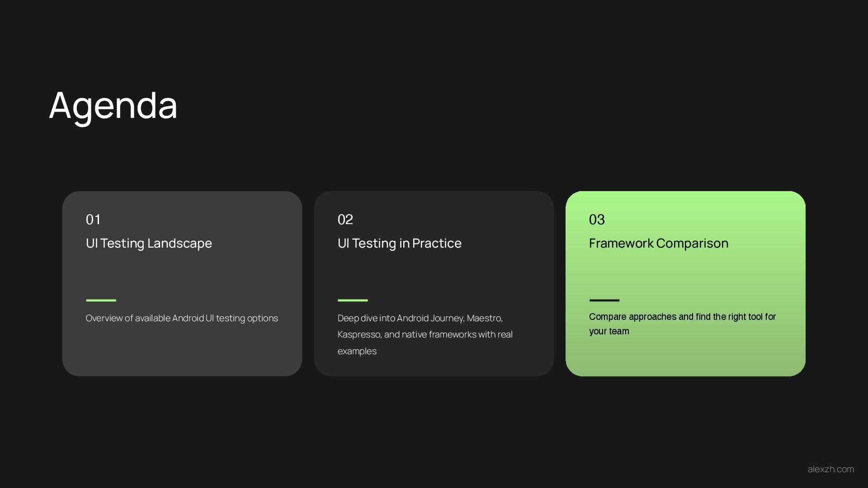The height and width of the screenshot is (488, 868).
Task: Select the 02 number label
Action: pyautogui.click(x=345, y=220)
